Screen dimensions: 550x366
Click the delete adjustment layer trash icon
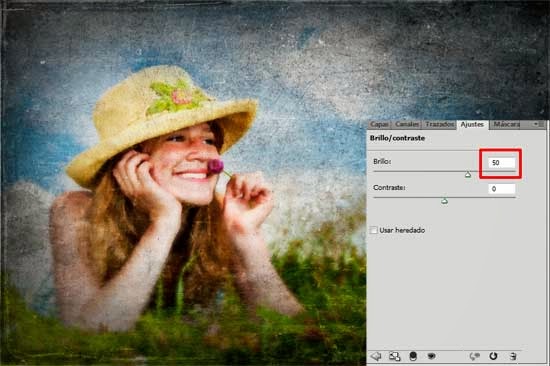click(513, 356)
